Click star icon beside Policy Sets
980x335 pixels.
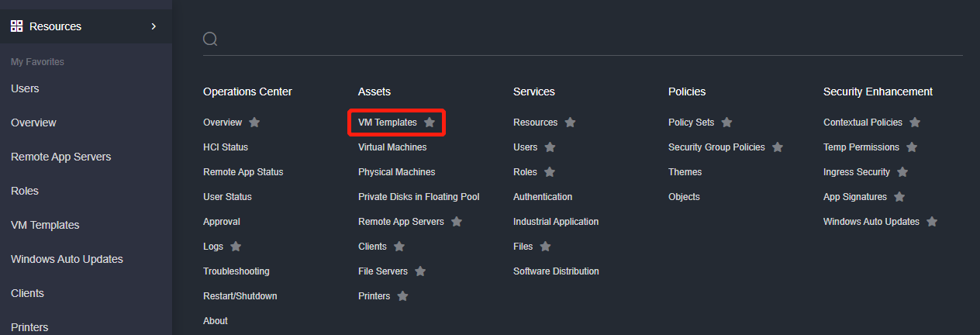[x=726, y=123]
